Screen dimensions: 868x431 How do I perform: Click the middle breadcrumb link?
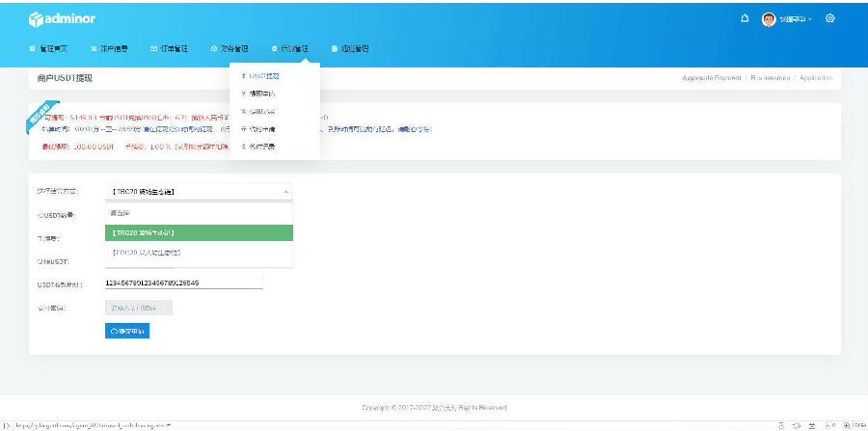tap(770, 78)
